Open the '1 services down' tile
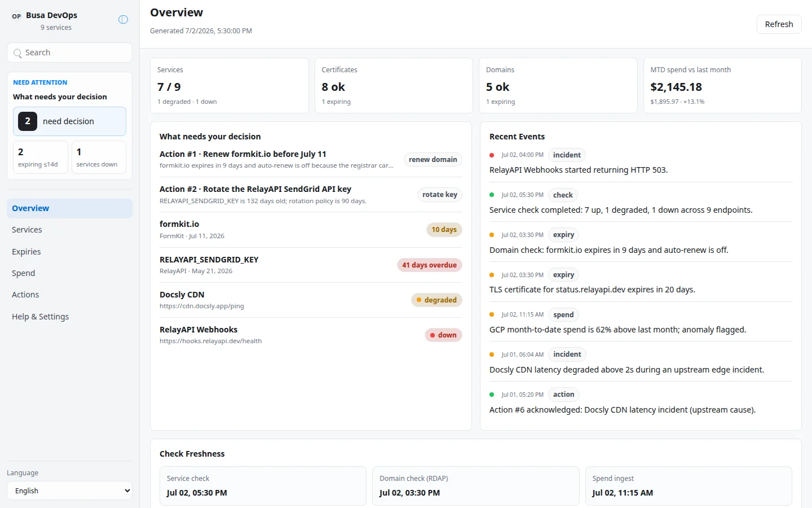 pyautogui.click(x=99, y=157)
